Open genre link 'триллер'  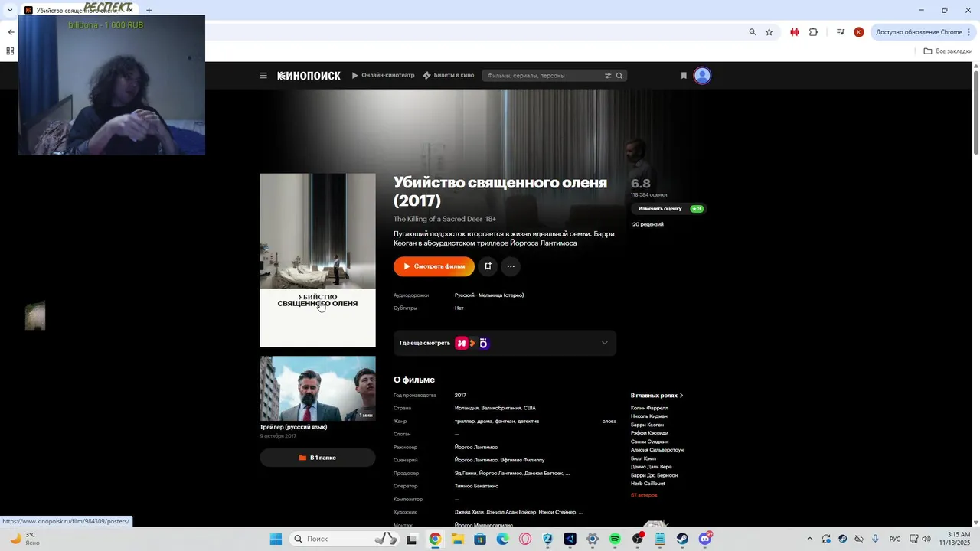(x=464, y=421)
